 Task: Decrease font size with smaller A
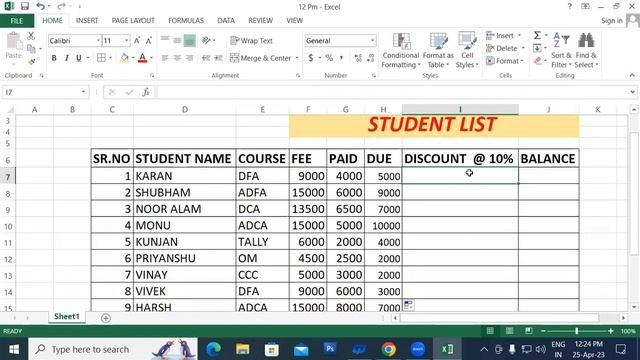(x=149, y=40)
